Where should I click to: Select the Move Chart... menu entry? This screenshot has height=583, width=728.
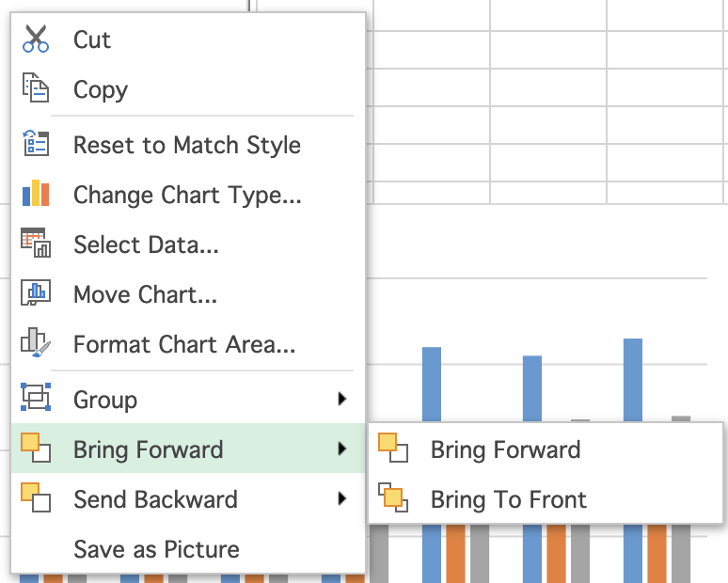145,294
